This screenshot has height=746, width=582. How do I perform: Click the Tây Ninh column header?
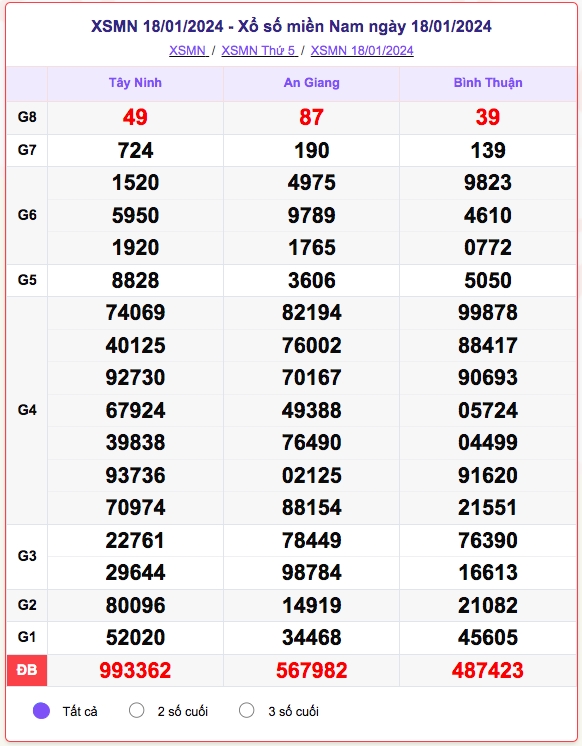point(135,83)
